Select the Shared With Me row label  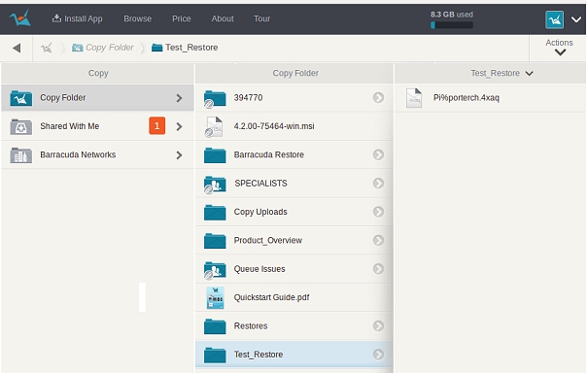[70, 126]
